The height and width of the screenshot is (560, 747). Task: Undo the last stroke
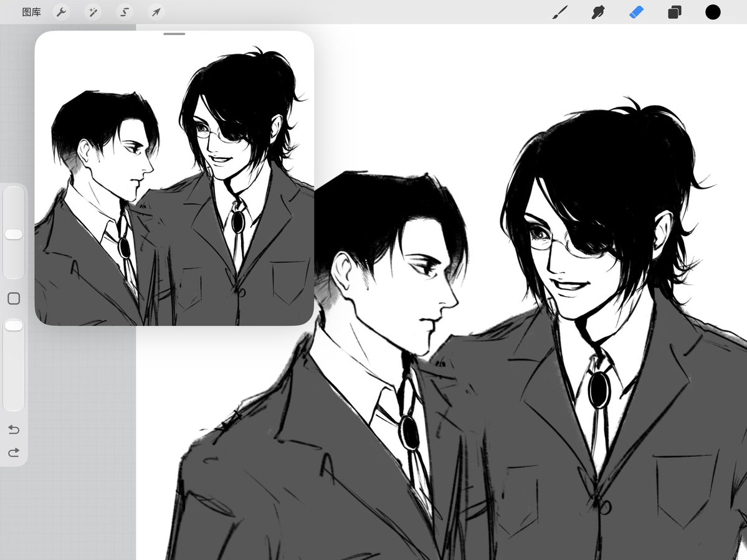[x=14, y=430]
